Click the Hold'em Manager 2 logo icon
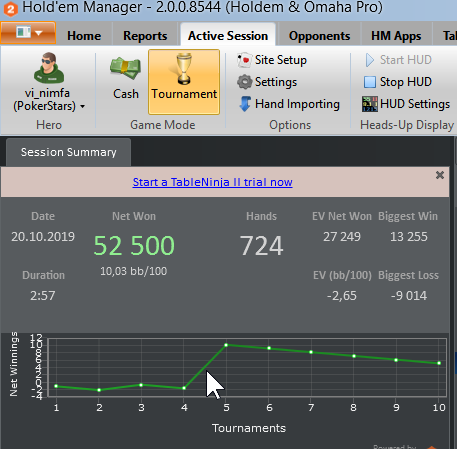Screen dimensions: 457x449 click(x=10, y=9)
